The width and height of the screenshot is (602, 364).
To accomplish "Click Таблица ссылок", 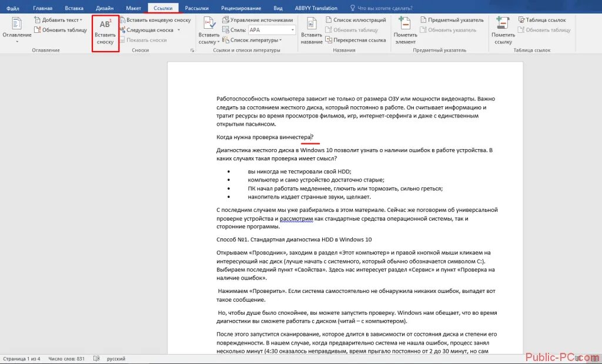I will [542, 20].
